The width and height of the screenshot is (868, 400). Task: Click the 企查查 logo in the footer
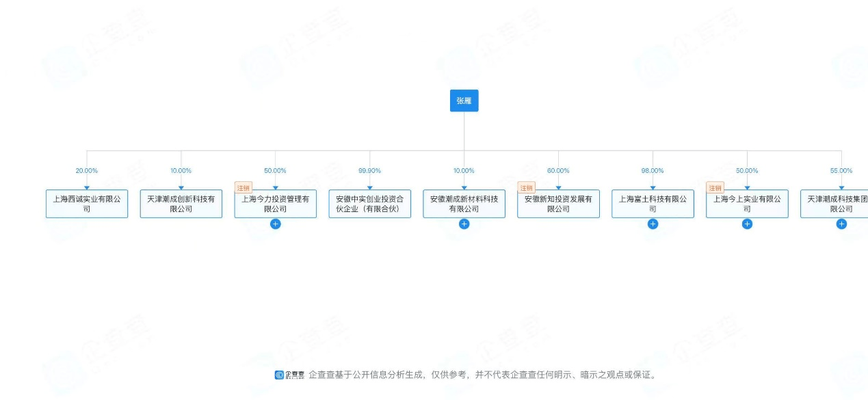[290, 375]
